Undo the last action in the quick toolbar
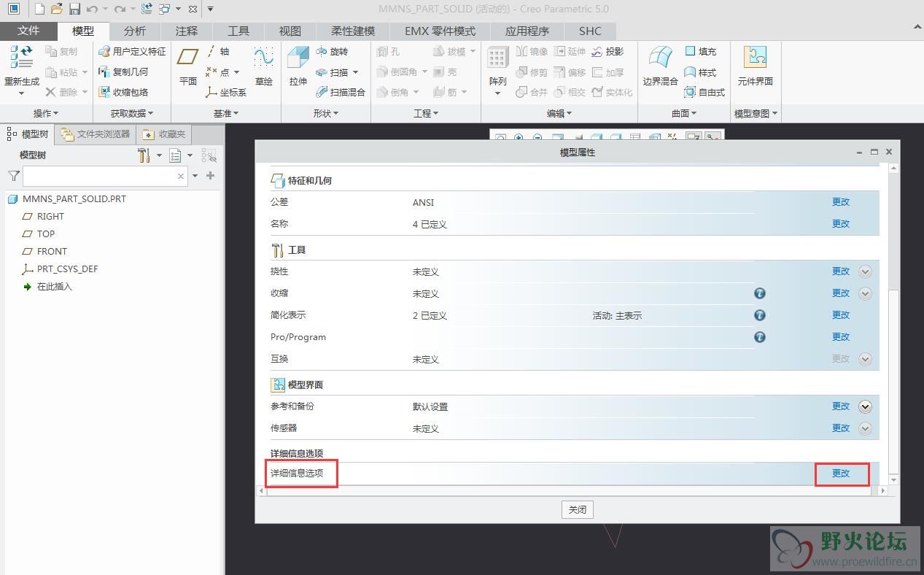This screenshot has width=924, height=575. (92, 9)
